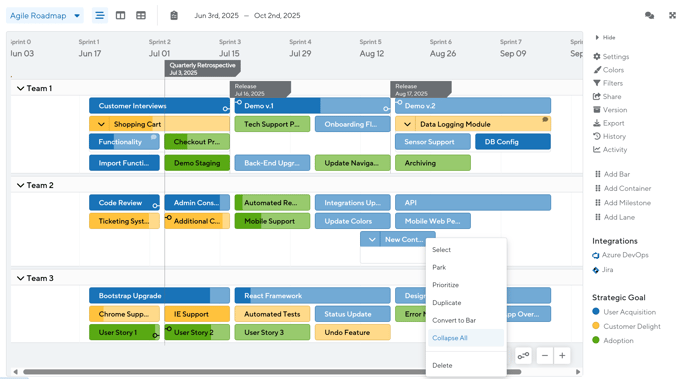Image resolution: width=688 pixels, height=379 pixels.
Task: Click the Jun 3rd, 2025 start date
Action: point(216,16)
